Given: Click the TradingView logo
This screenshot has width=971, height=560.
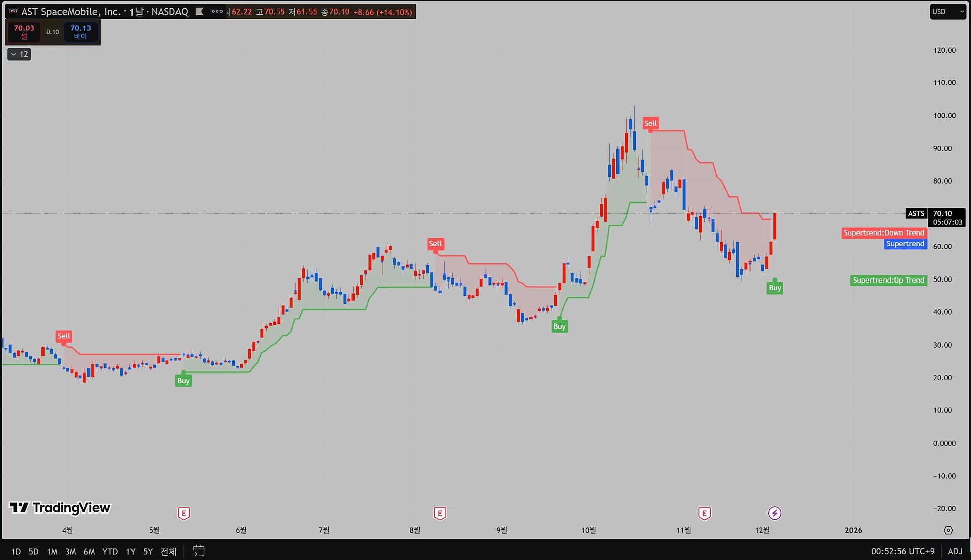Looking at the screenshot, I should (60, 507).
